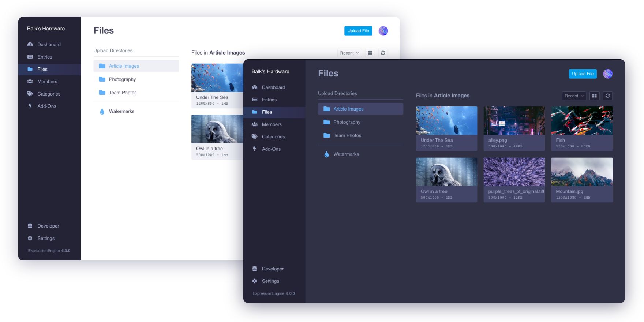This screenshot has height=322, width=644.
Task: Click the user avatar in dark window
Action: 608,74
